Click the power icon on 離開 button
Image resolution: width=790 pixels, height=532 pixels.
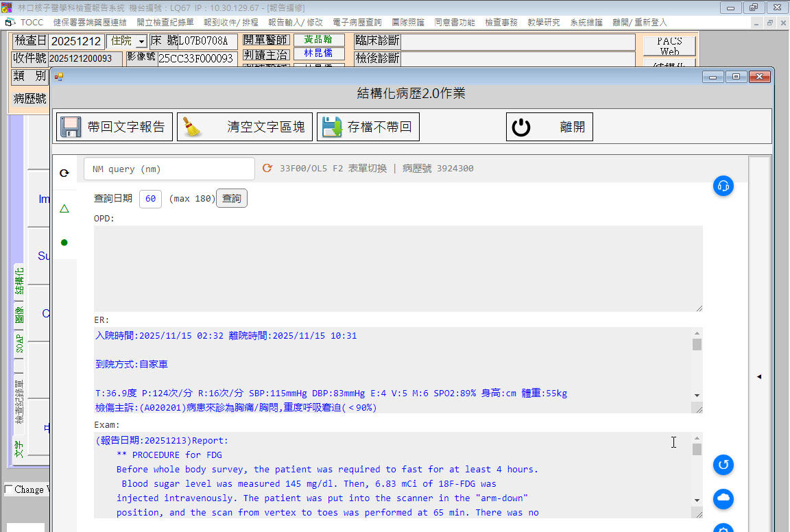pyautogui.click(x=521, y=127)
